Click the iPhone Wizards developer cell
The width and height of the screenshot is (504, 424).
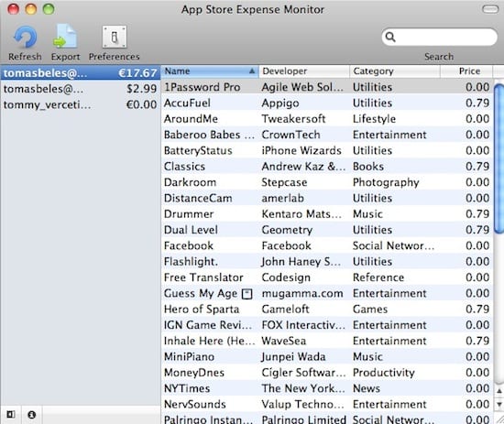[301, 150]
